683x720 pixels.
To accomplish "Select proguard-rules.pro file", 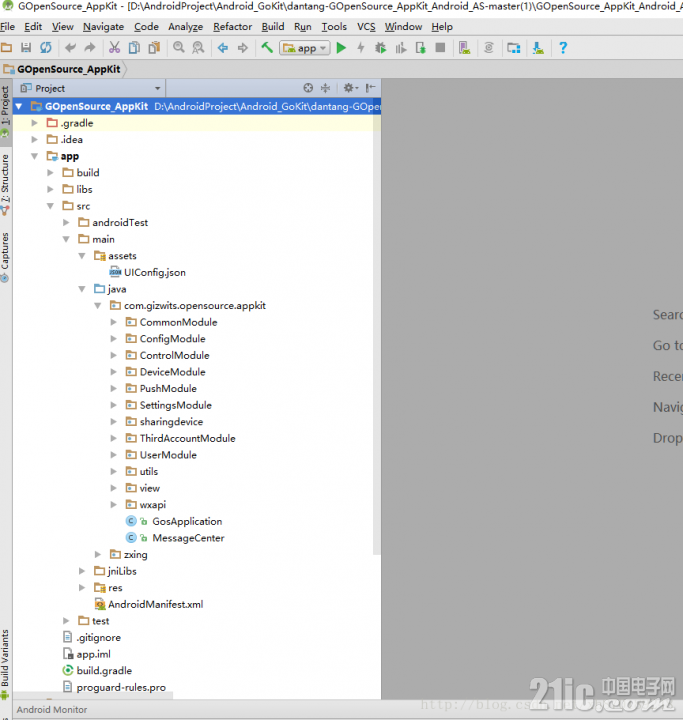I will pos(114,687).
